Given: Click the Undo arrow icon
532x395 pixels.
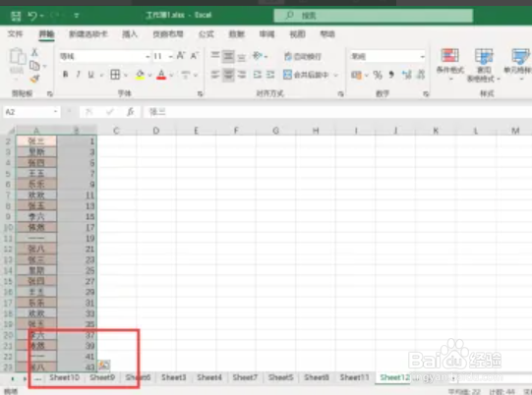Looking at the screenshot, I should (32, 16).
